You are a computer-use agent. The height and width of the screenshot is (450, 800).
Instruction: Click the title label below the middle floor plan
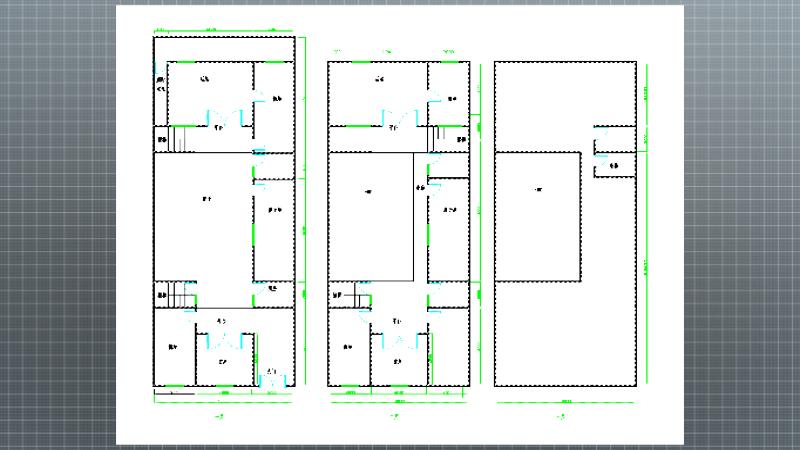coord(396,416)
